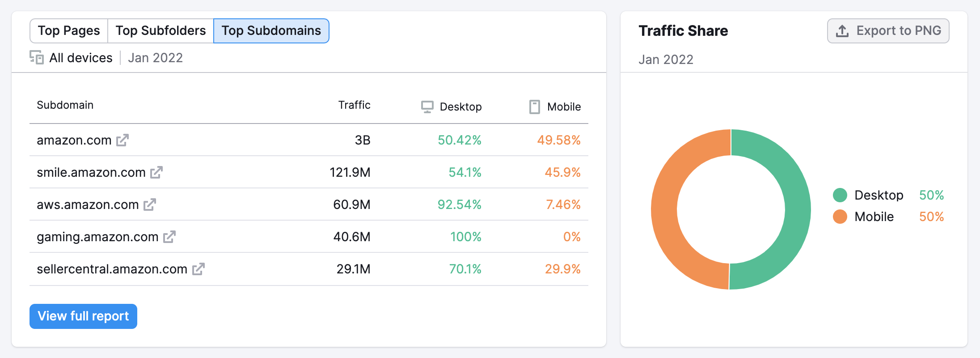Select the Top Subdomains tab

(271, 31)
